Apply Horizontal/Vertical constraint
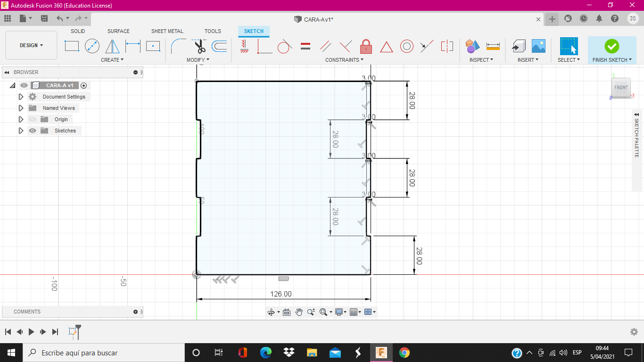This screenshot has width=644, height=362. [244, 46]
